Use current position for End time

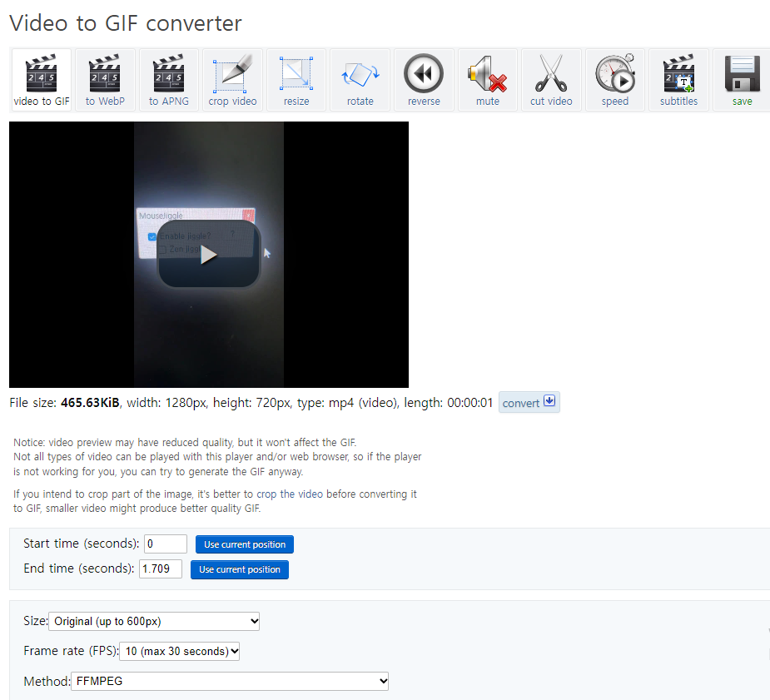coord(240,569)
